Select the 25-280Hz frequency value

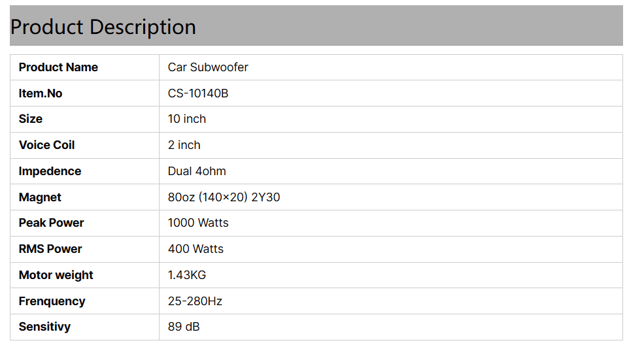195,301
